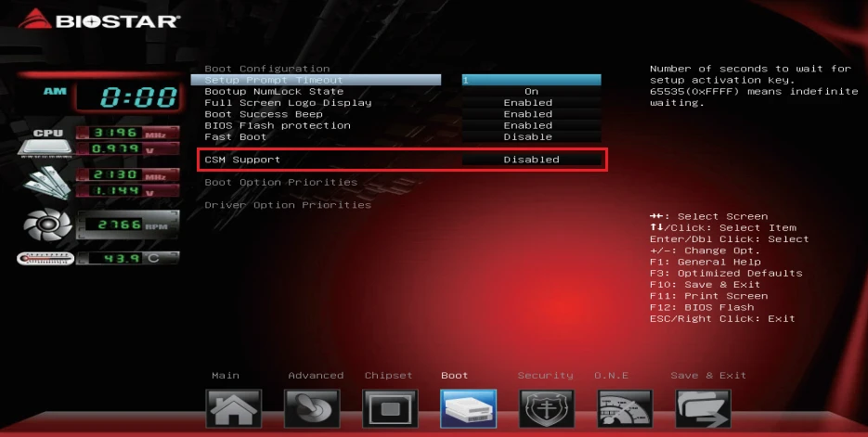Open CSM Support Disabled option list
The height and width of the screenshot is (437, 868).
click(x=531, y=160)
